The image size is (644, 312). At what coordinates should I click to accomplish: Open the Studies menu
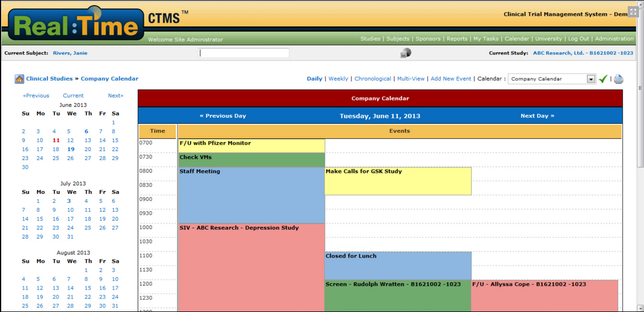(x=370, y=39)
